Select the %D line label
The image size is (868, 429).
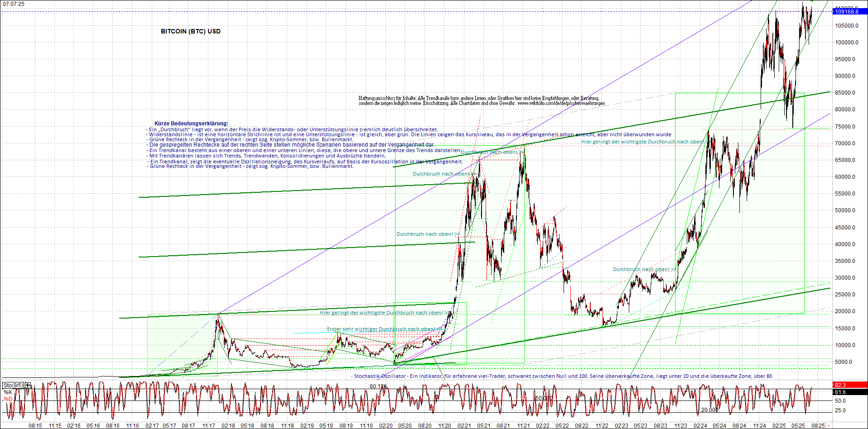tap(8, 399)
